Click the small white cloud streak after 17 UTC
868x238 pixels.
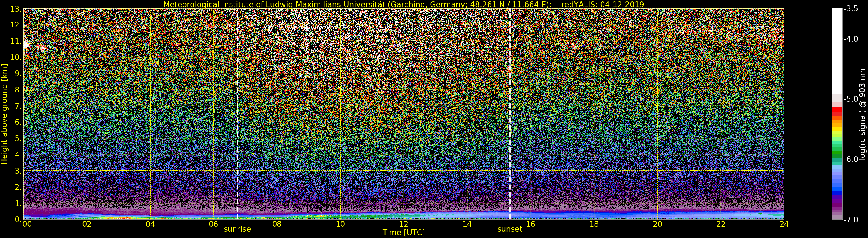coord(574,45)
